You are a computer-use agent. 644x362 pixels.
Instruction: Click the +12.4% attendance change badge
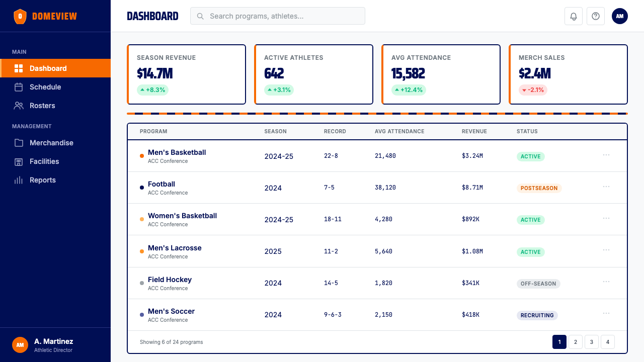coord(409,90)
